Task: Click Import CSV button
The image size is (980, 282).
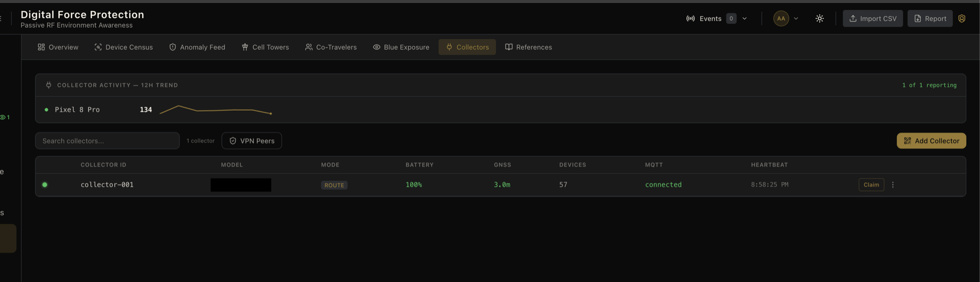Action: 873,19
